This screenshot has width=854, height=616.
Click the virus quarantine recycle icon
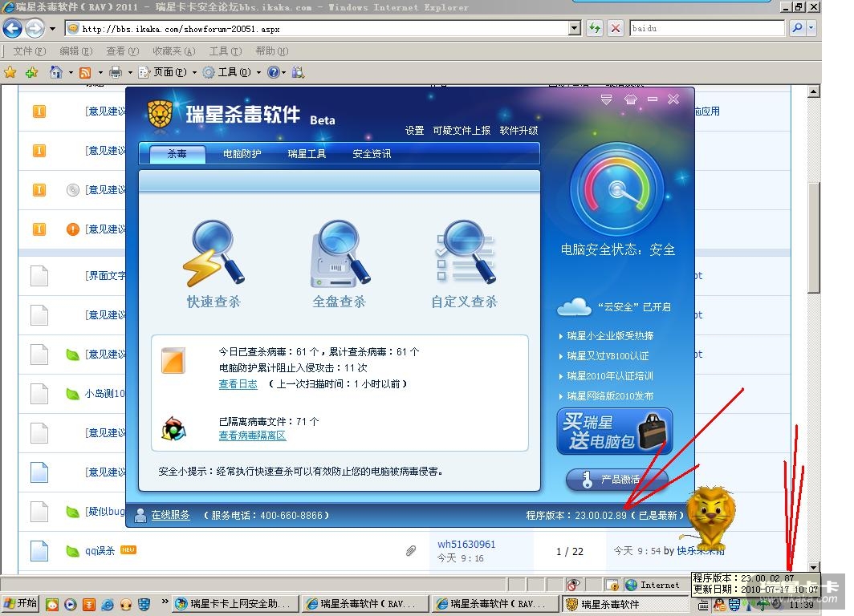pos(173,428)
